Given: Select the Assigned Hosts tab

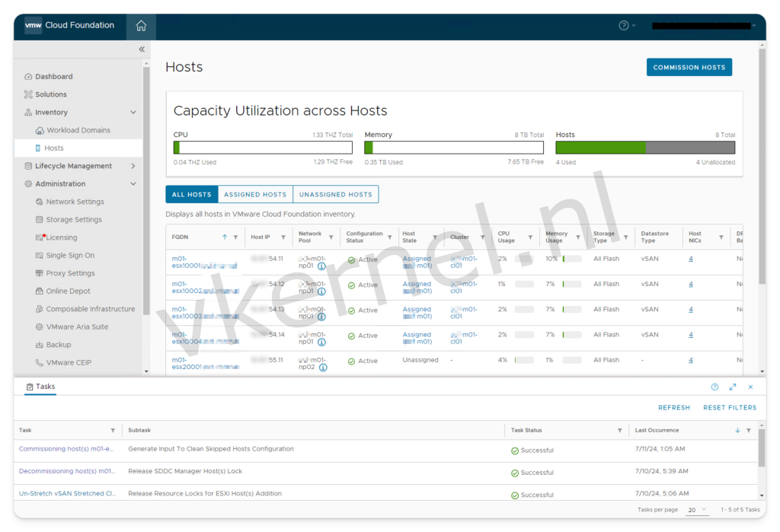Looking at the screenshot, I should 255,195.
